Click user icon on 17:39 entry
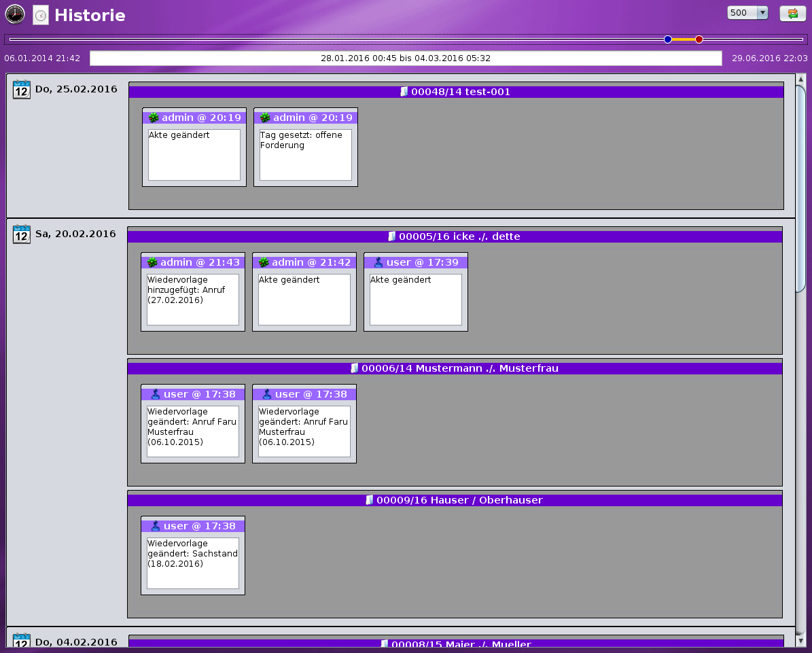Screen dimensions: 812x653 click(x=378, y=262)
